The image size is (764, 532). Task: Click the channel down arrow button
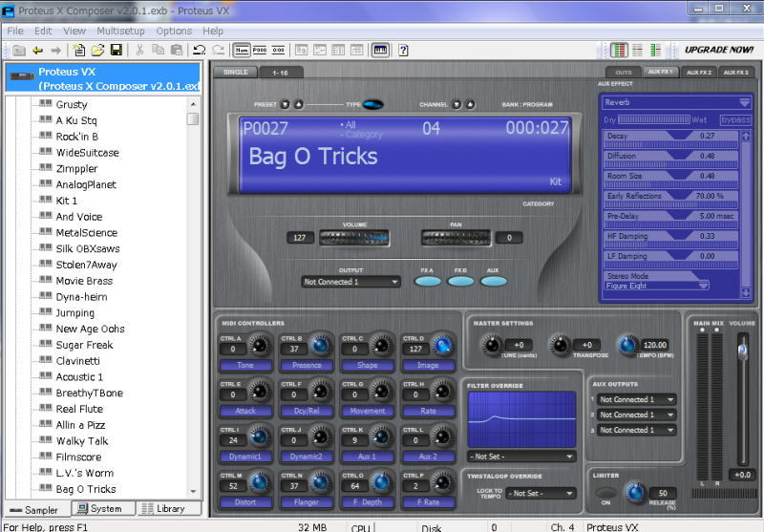[x=456, y=104]
